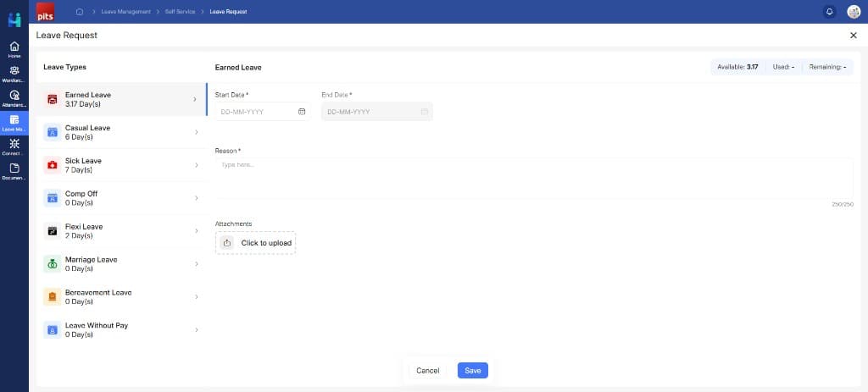Click the Used balance text
The width and height of the screenshot is (868, 392).
[x=783, y=67]
